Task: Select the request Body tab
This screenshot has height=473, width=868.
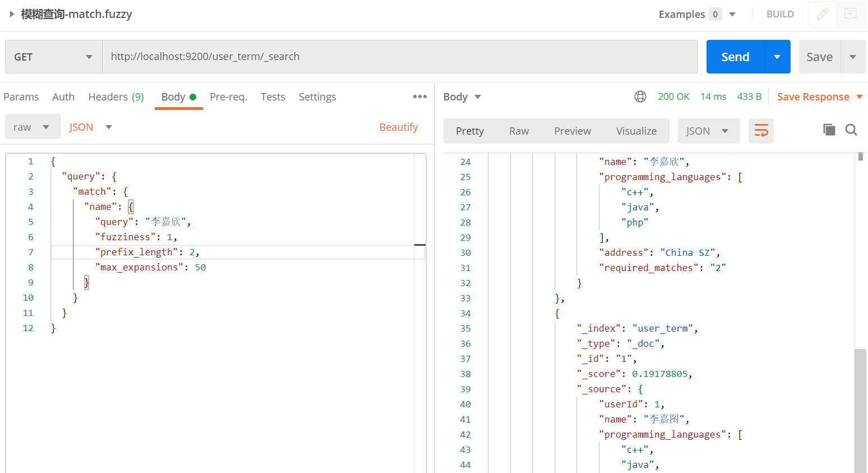Action: coord(178,97)
